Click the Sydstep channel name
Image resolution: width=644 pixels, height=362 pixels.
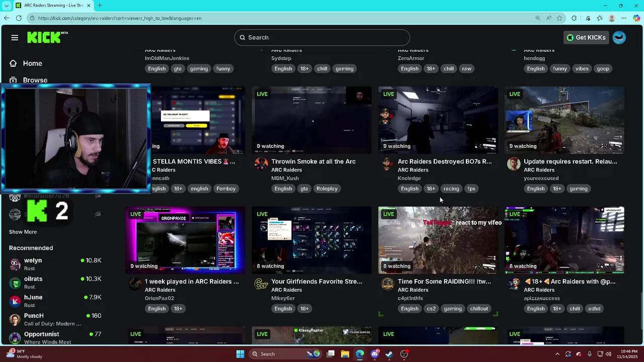(x=281, y=58)
